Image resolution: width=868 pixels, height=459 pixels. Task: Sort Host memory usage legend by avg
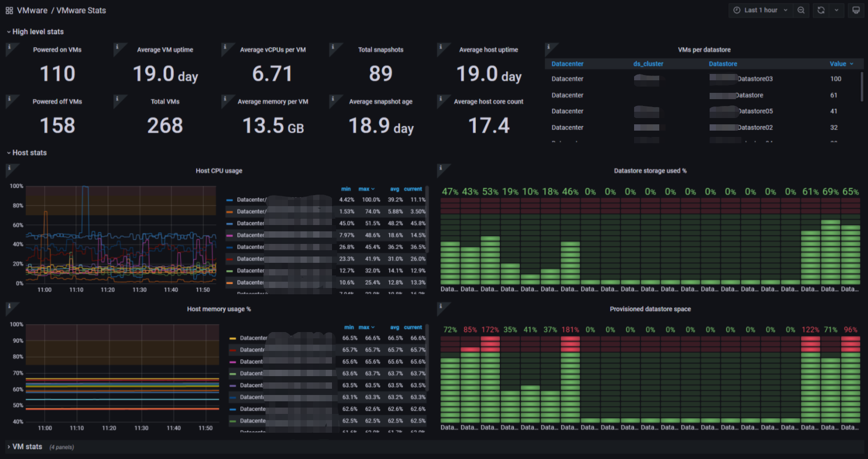point(394,327)
